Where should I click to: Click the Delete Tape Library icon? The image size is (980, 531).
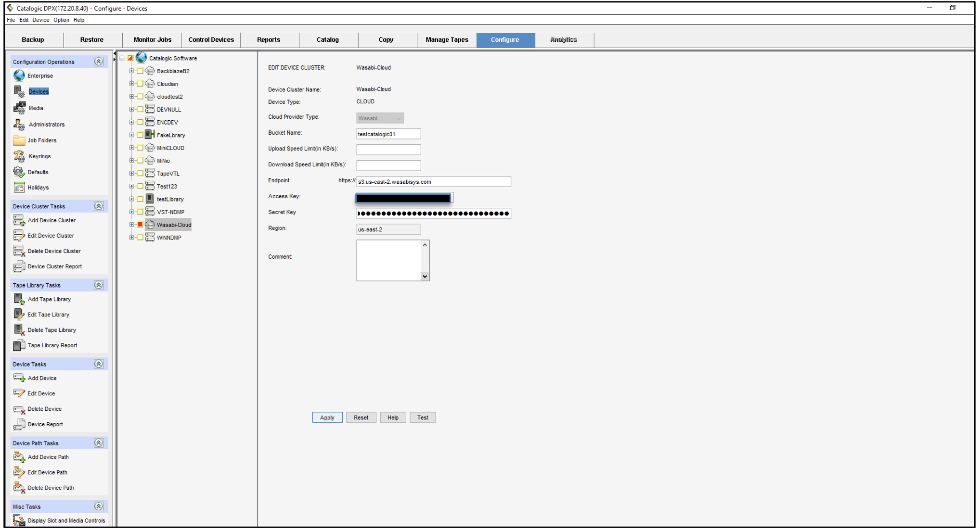coord(19,330)
